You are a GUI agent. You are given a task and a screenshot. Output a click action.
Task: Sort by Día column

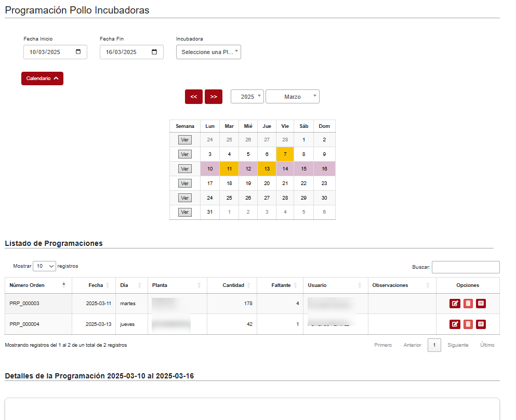(131, 285)
